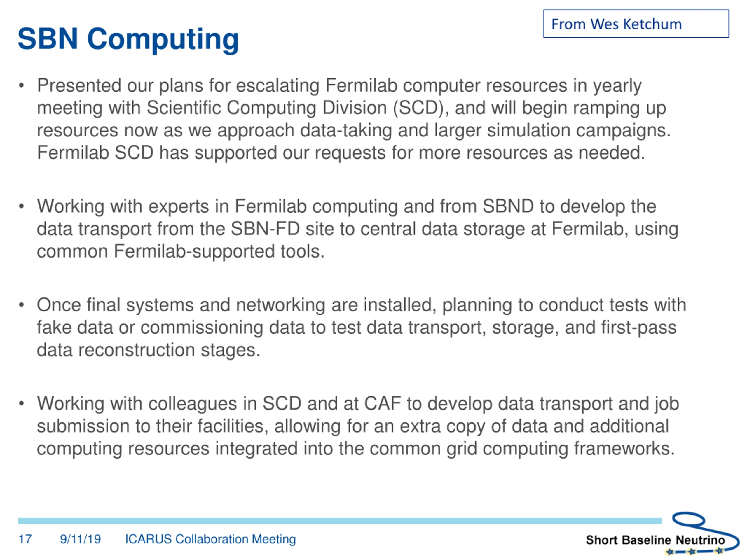The image size is (747, 560).
Task: Click the phrase data reconstruction stages
Action: tap(148, 350)
